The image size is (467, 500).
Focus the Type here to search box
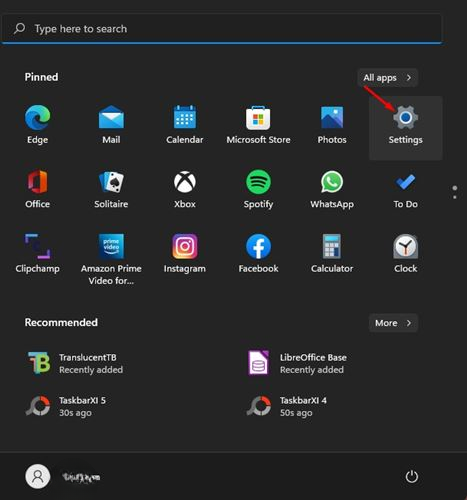(x=222, y=29)
